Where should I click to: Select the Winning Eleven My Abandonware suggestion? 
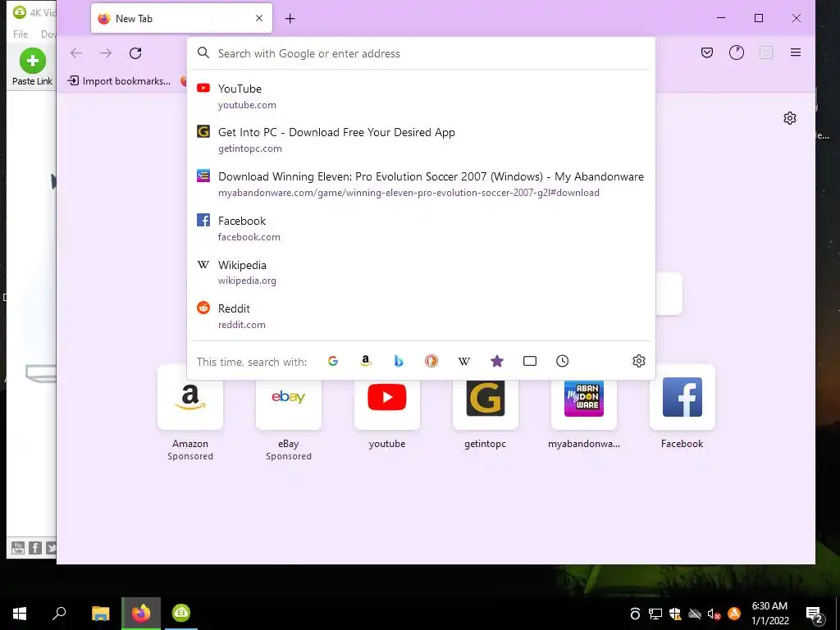pos(421,185)
